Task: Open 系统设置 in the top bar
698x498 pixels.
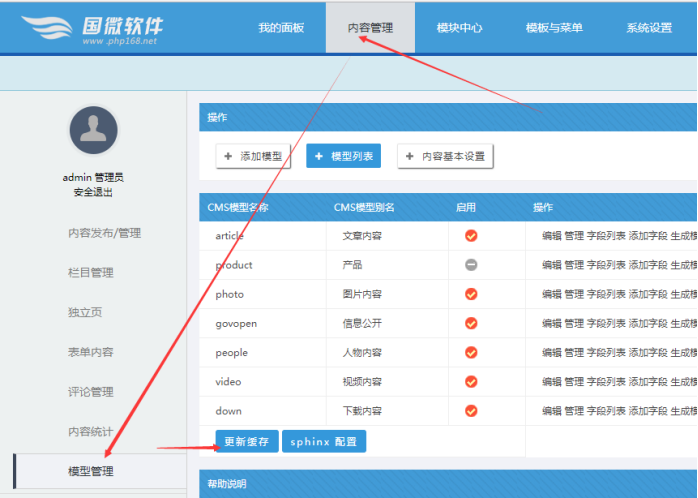Action: 649,28
